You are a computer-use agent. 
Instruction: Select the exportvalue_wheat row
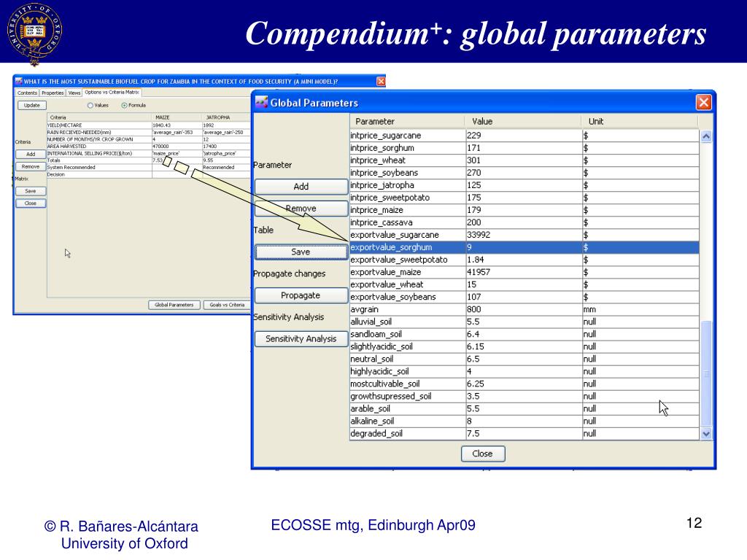pyautogui.click(x=525, y=285)
